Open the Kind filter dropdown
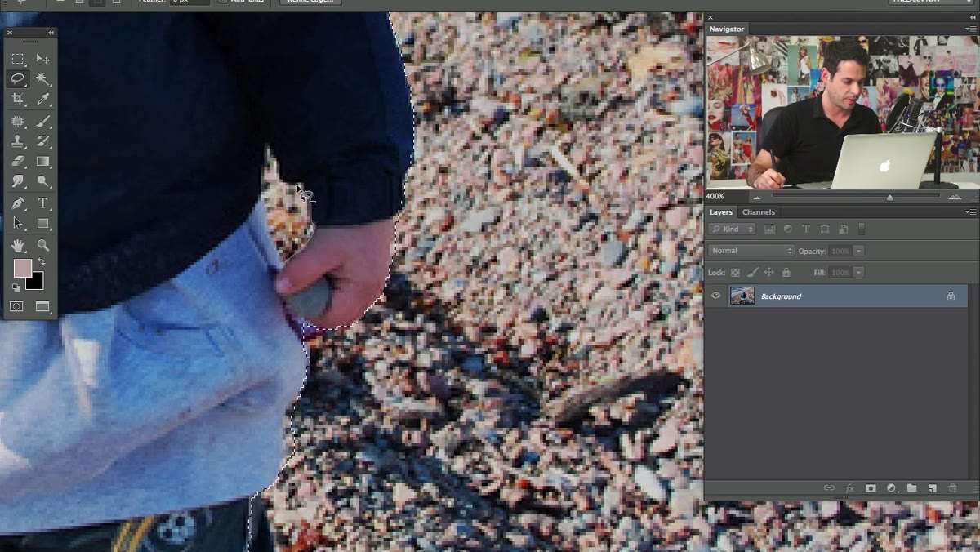This screenshot has height=552, width=980. point(732,229)
